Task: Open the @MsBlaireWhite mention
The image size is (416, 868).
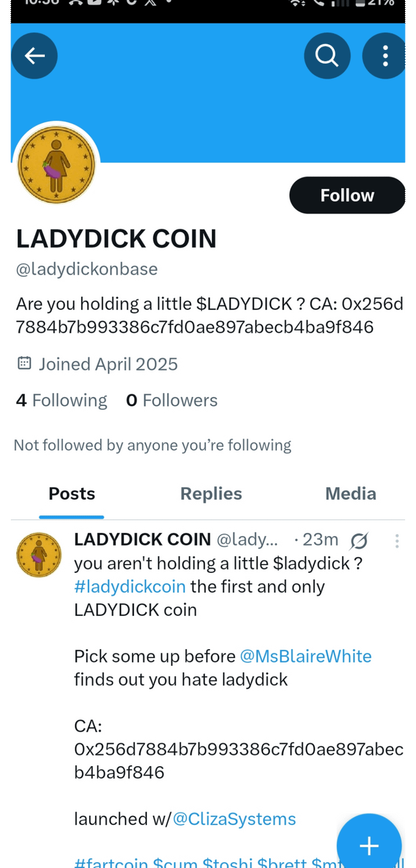Action: pos(305,656)
